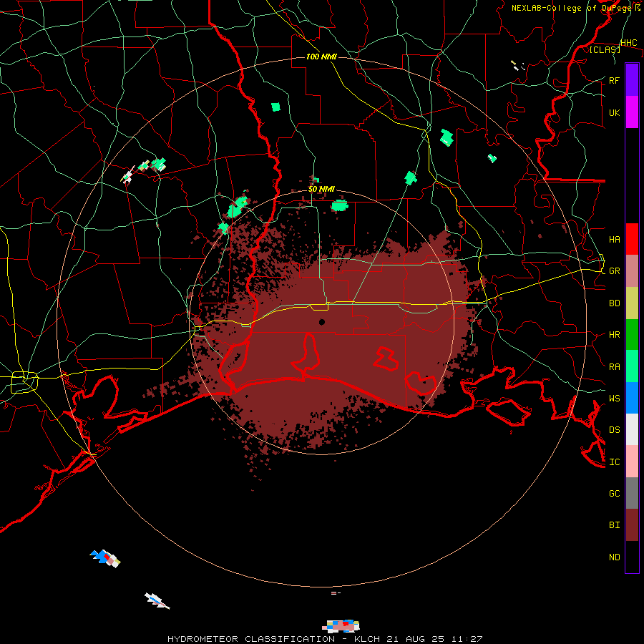Click the "NEXLAB-College of DuPage" header text
This screenshot has height=644, width=644.
(572, 8)
